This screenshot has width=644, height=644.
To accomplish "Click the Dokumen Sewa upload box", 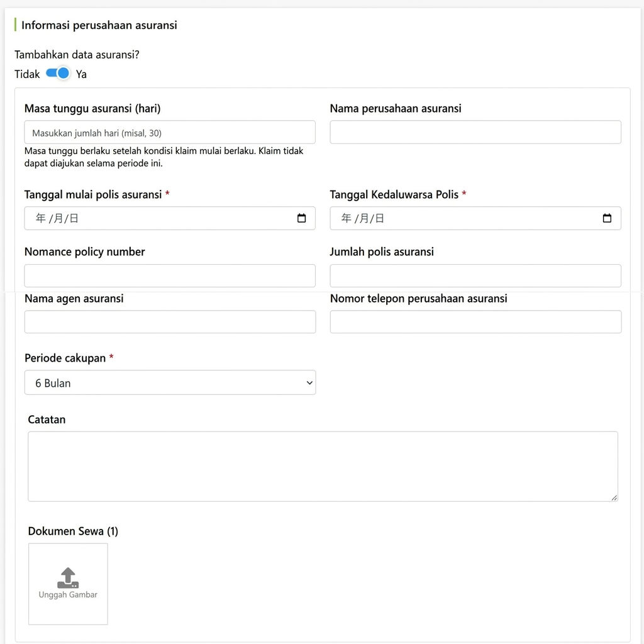I will [68, 584].
